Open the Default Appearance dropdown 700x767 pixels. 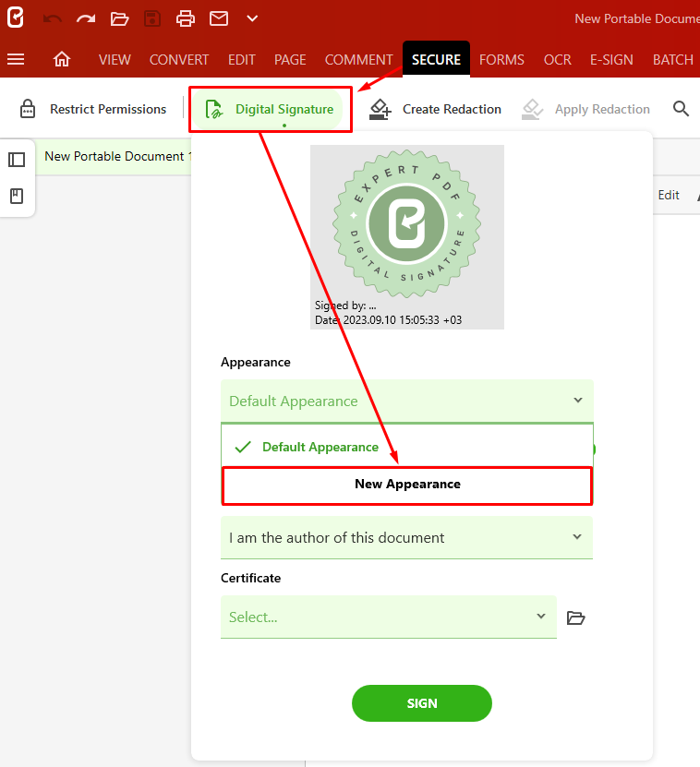(x=406, y=401)
